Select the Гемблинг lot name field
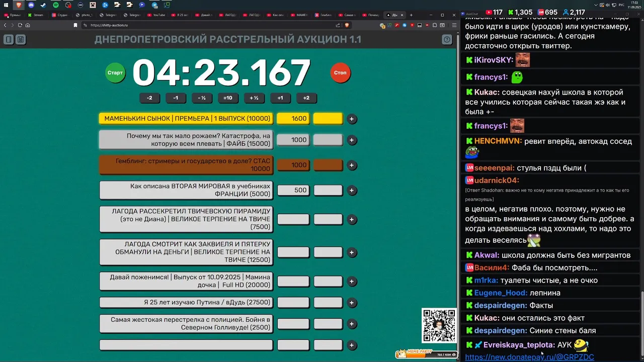 click(186, 165)
